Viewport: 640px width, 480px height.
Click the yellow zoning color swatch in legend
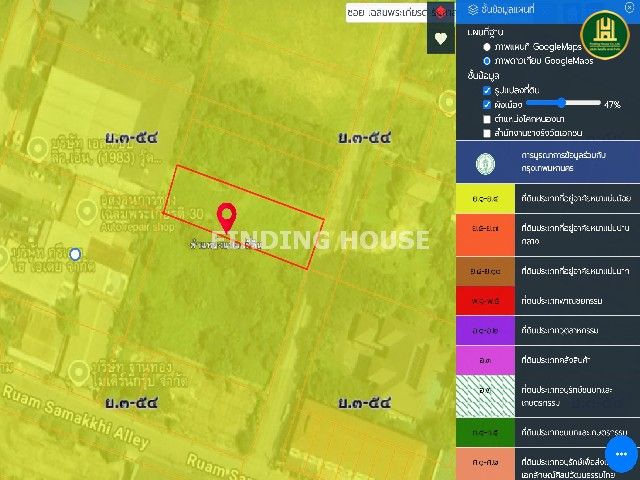(x=484, y=199)
